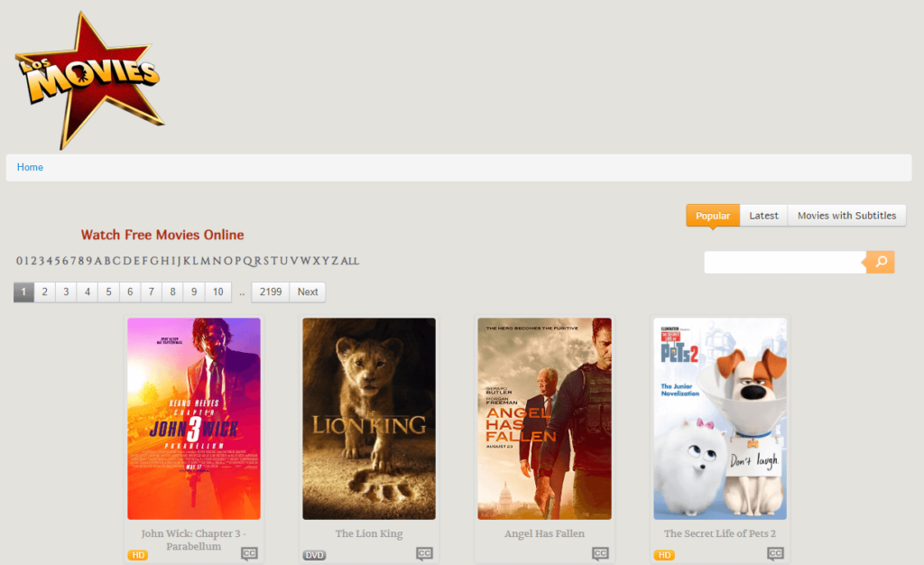
Task: Click the 'Watch Free Movies Online' heading
Action: 162,235
